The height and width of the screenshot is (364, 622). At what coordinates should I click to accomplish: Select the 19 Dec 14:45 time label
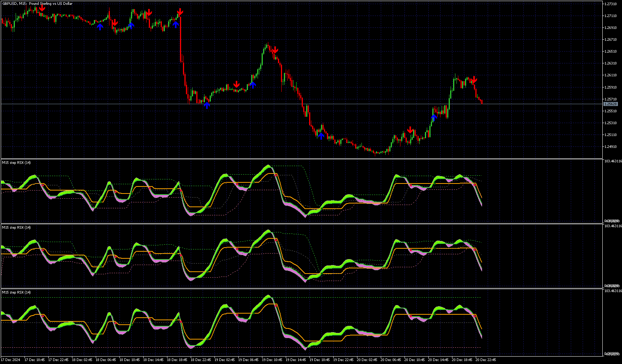coord(296,360)
